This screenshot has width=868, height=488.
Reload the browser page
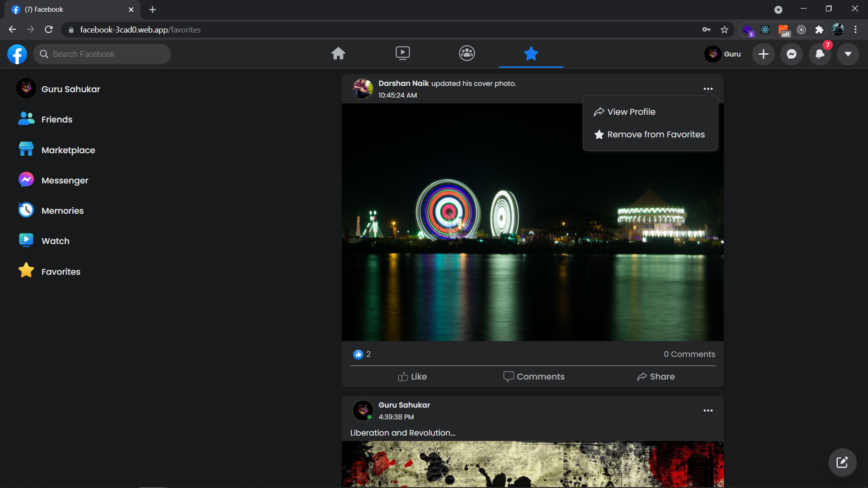click(x=49, y=29)
